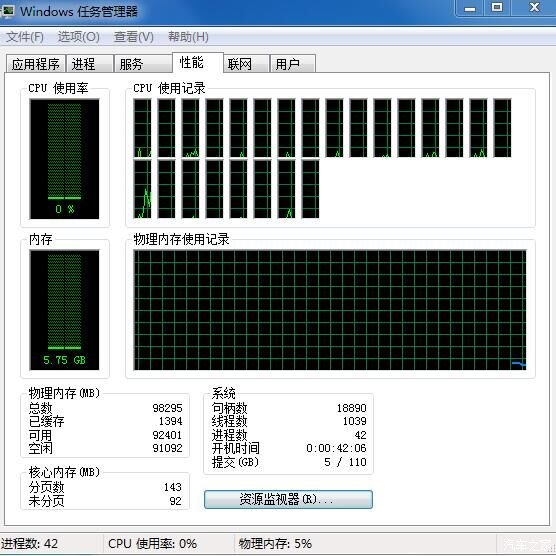Click the 物理内存使用记录 graph
This screenshot has width=556, height=556.
tap(330, 310)
